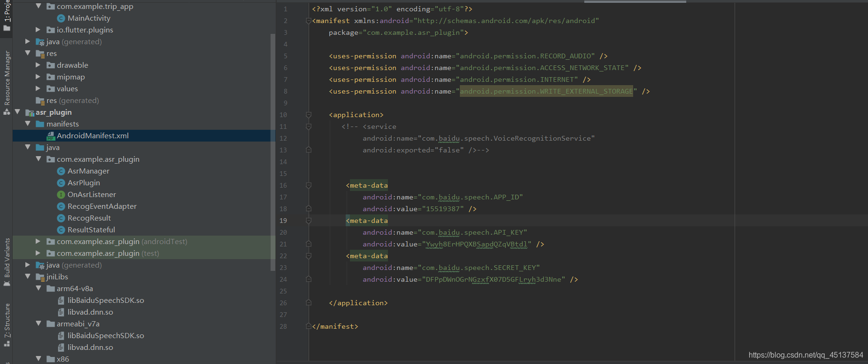Click the asr_plugin module icon
This screenshot has height=364, width=868.
30,112
